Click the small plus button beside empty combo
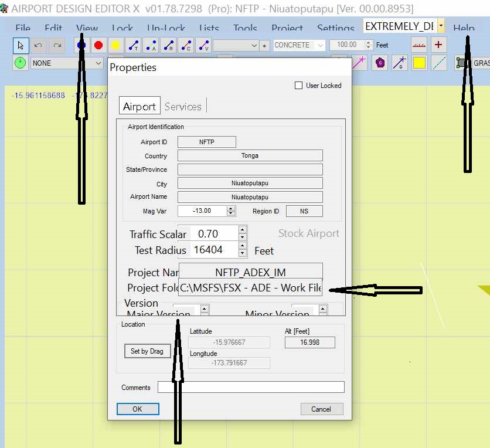490x448 pixels. [x=264, y=46]
